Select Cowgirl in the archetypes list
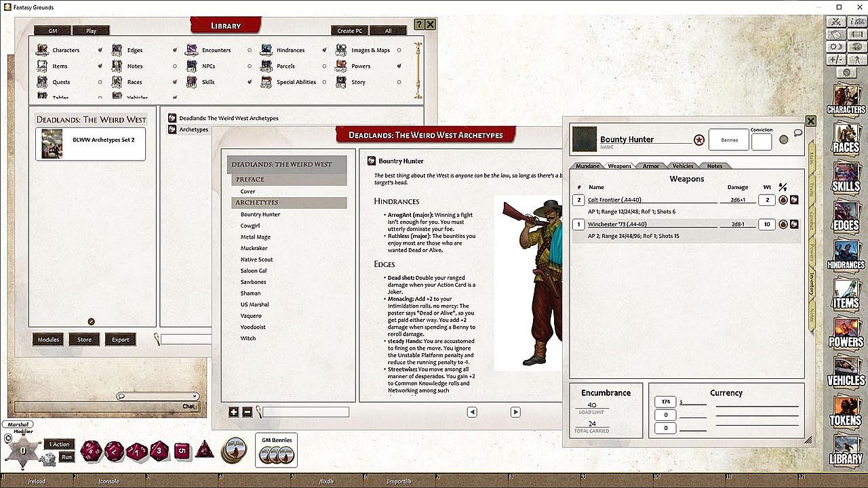 250,226
